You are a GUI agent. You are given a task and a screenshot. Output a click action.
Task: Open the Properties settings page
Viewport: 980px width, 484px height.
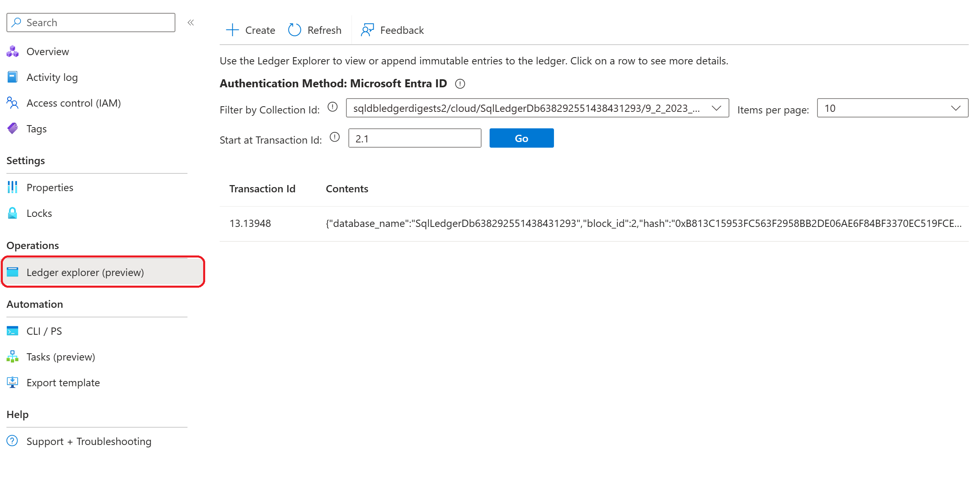(49, 187)
